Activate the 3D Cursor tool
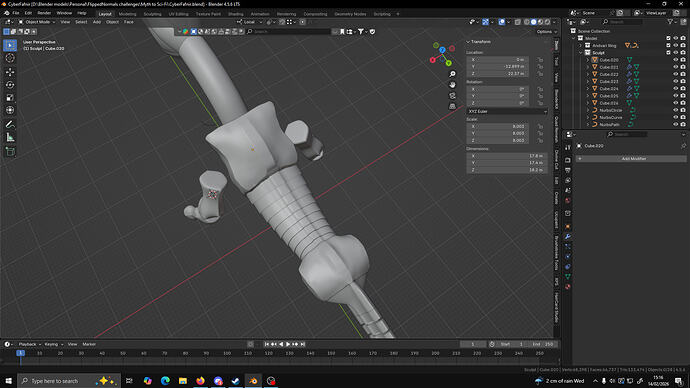 (x=10, y=58)
